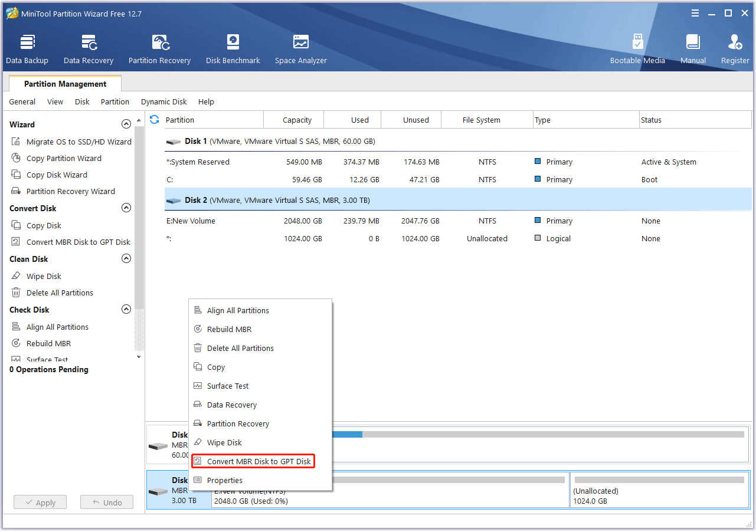This screenshot has width=756, height=532.
Task: Select the C: partition row
Action: [458, 179]
